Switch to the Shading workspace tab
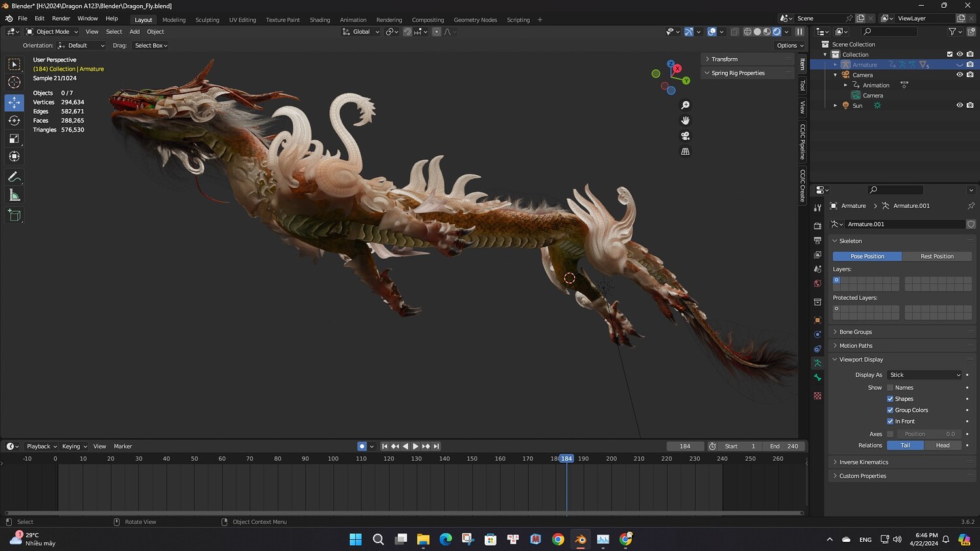Image resolution: width=980 pixels, height=551 pixels. (x=319, y=20)
